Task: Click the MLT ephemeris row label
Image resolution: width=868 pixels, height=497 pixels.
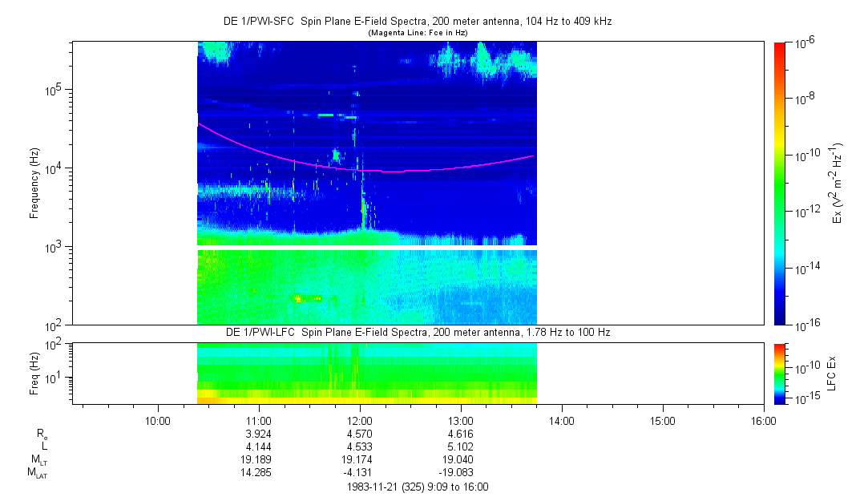Action: coord(38,459)
